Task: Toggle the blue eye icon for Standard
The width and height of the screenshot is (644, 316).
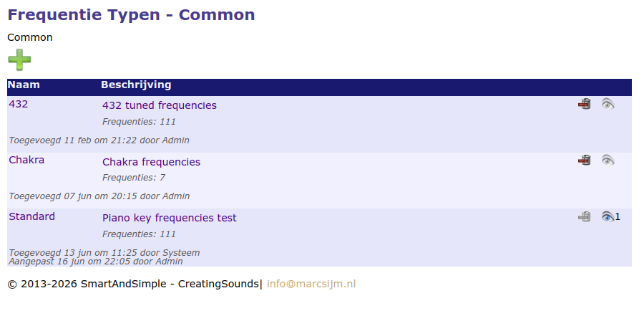Action: [x=608, y=216]
